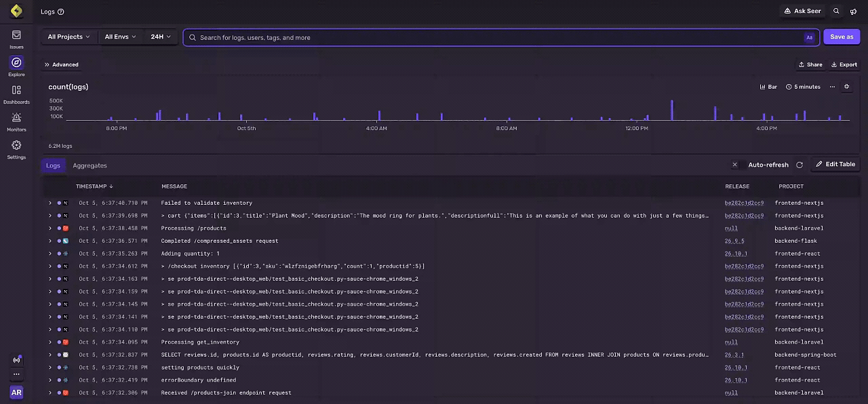Go to Issues in the sidebar
The height and width of the screenshot is (404, 868).
tap(16, 39)
